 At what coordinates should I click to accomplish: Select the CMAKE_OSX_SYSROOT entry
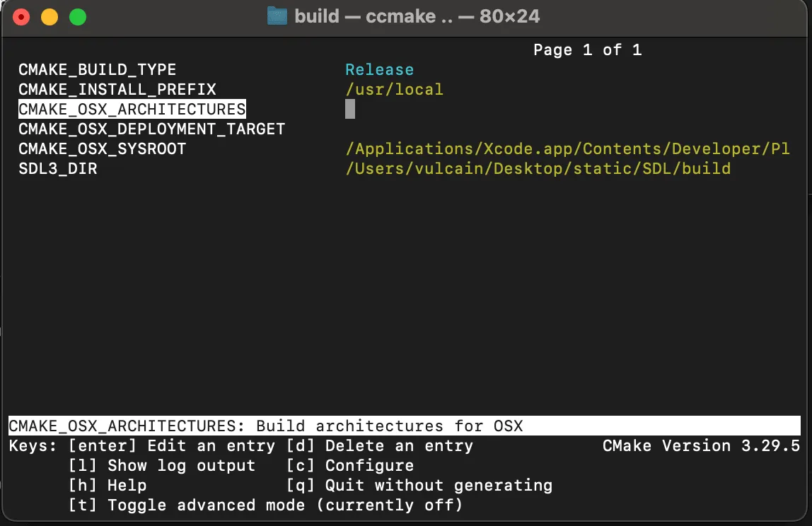[102, 148]
